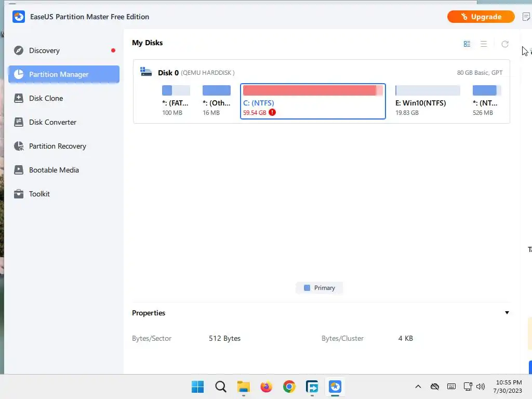
Task: Click the '4 KB' cluster value
Action: (x=405, y=338)
